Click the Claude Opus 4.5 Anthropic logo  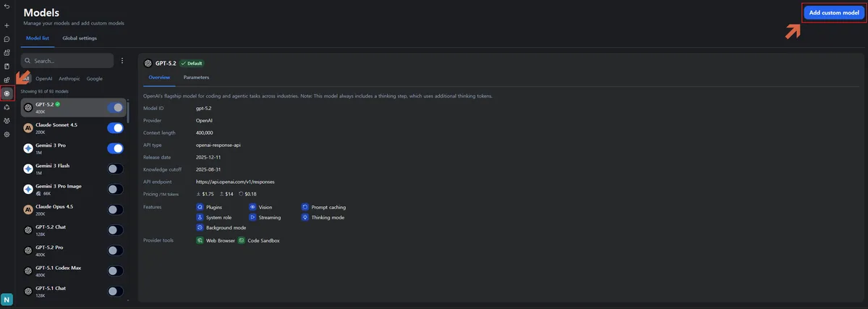[28, 210]
